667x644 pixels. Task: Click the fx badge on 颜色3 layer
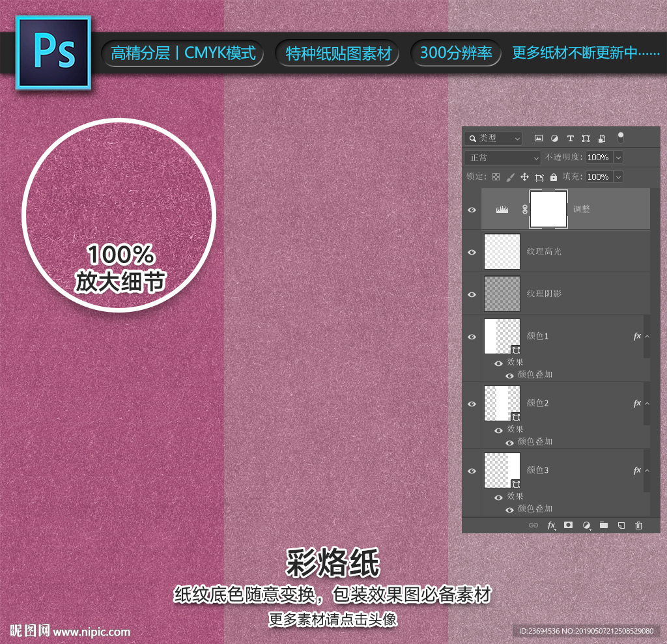pyautogui.click(x=637, y=470)
